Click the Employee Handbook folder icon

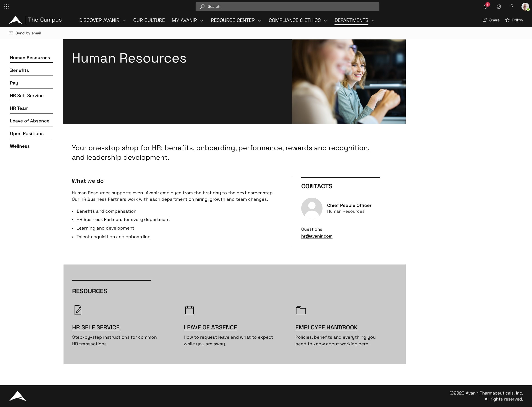pos(301,310)
